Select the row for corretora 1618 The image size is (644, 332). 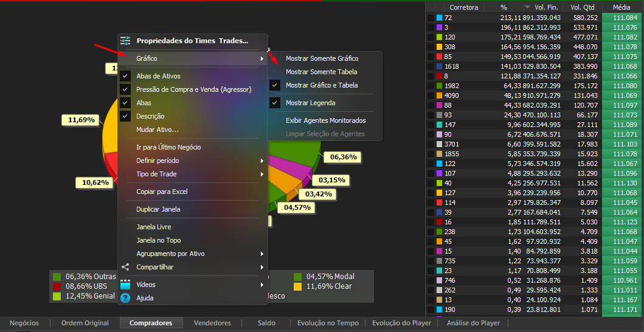point(534,66)
